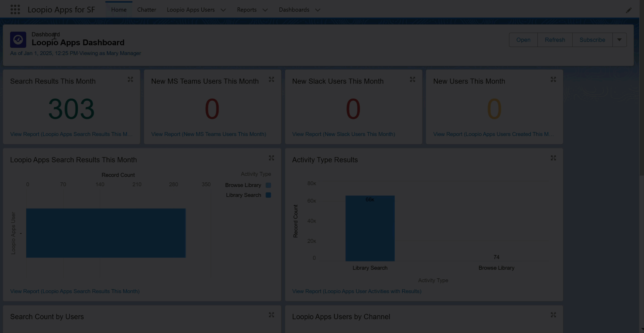Click the Subscribe button
644x333 pixels.
592,40
